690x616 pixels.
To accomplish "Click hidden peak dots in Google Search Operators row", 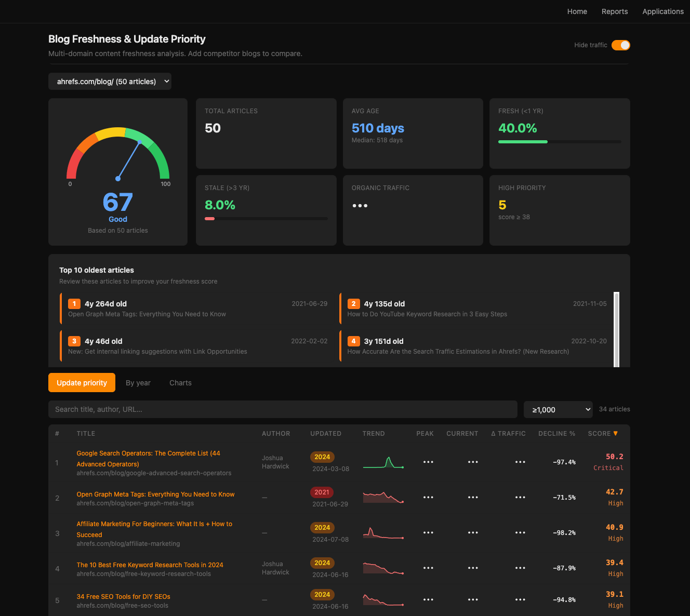I will tap(428, 462).
